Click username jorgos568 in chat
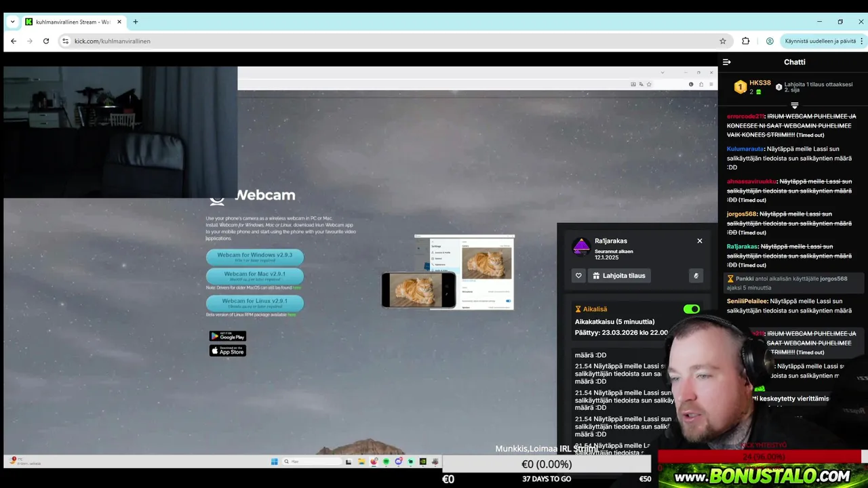This screenshot has width=868, height=488. coord(741,214)
